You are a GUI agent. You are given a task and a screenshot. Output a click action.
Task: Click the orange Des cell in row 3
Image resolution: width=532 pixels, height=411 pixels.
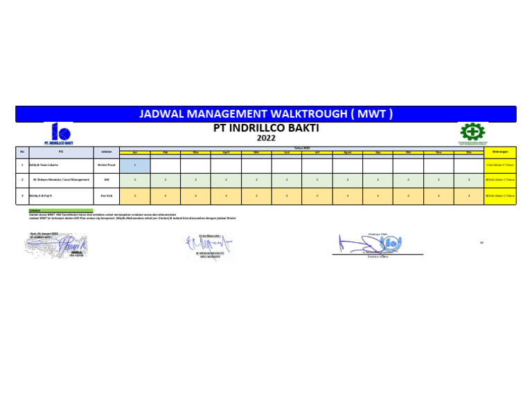pyautogui.click(x=469, y=197)
